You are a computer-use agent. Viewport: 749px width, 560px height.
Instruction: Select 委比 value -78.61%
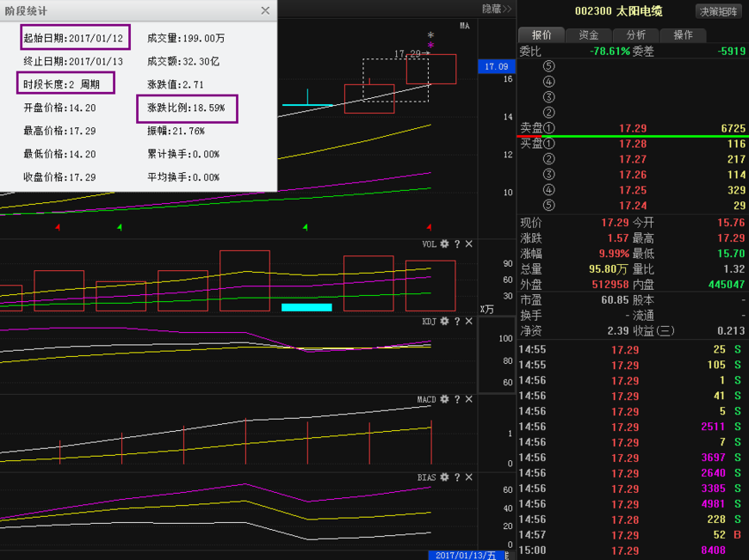click(610, 51)
